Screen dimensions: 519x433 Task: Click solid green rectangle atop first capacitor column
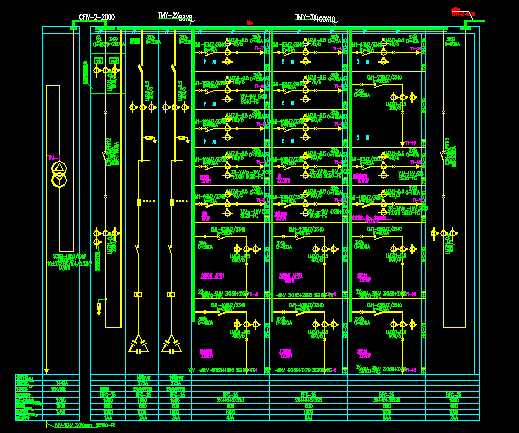point(135,41)
